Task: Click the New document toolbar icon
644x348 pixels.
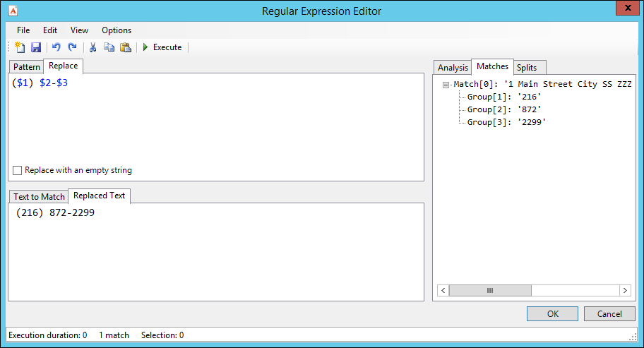Action: [x=19, y=47]
